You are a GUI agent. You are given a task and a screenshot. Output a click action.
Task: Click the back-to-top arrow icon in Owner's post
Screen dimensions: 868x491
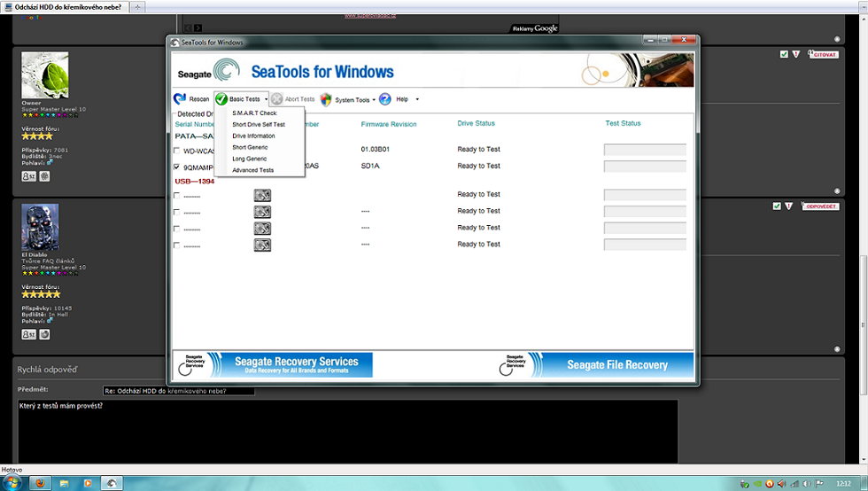coord(837,191)
